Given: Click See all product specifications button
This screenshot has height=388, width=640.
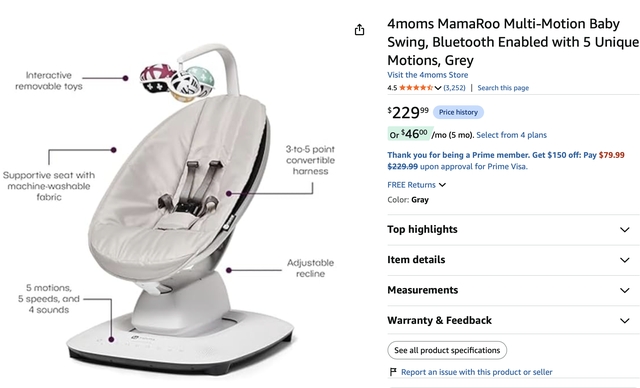Looking at the screenshot, I should click(447, 350).
